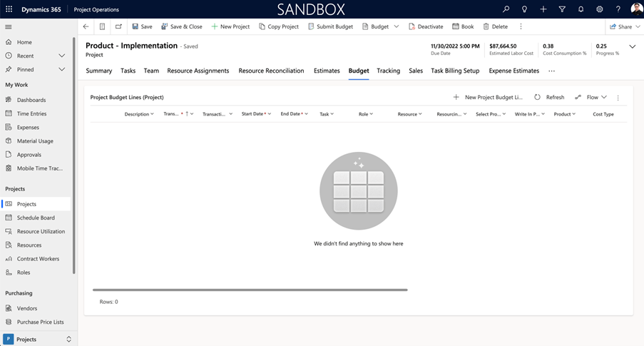Sort by the Start Date column header
Image resolution: width=644 pixels, height=346 pixels.
252,114
